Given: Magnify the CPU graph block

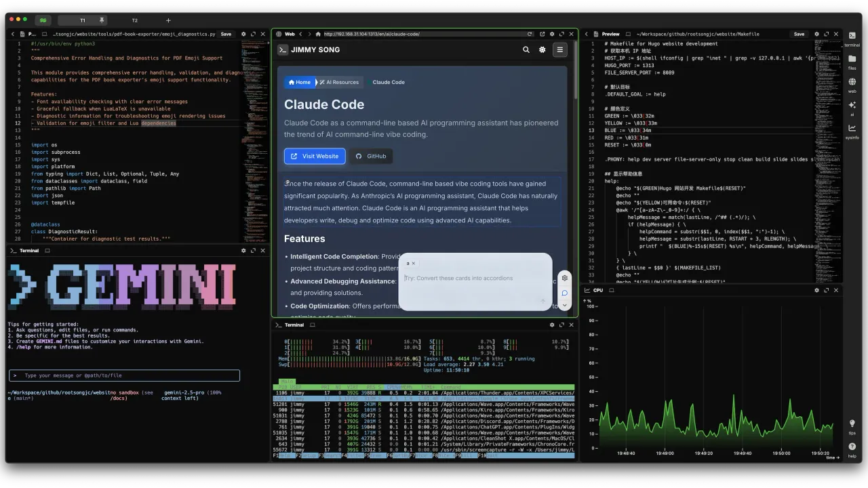Looking at the screenshot, I should 827,290.
